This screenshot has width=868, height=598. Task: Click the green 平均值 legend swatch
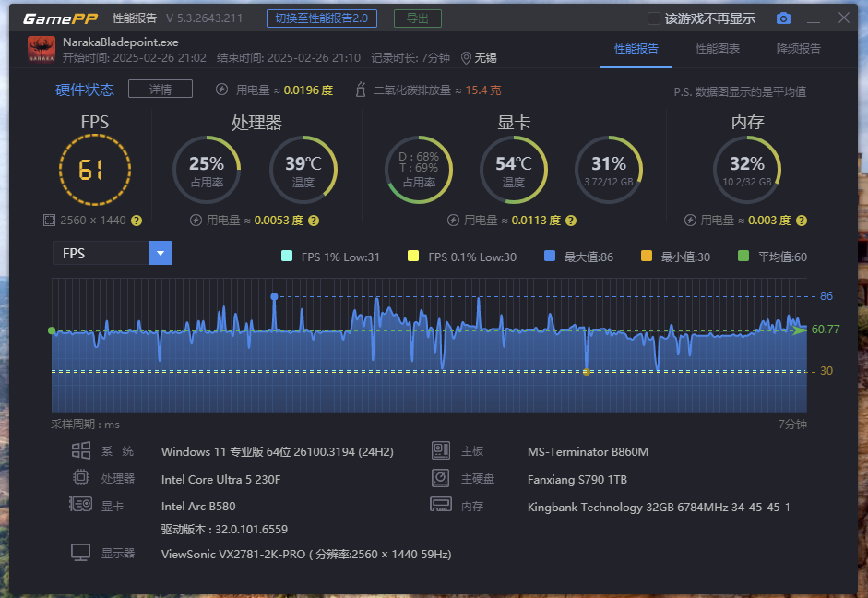(743, 256)
